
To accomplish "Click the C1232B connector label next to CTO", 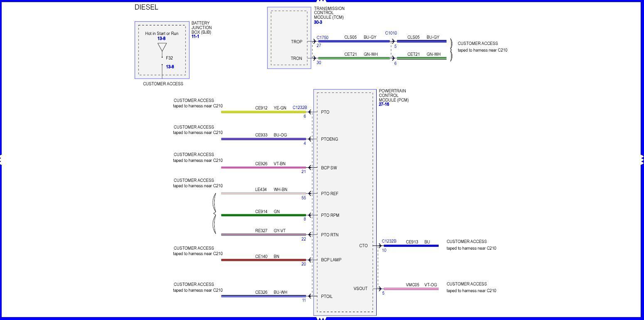I will click(x=389, y=241).
